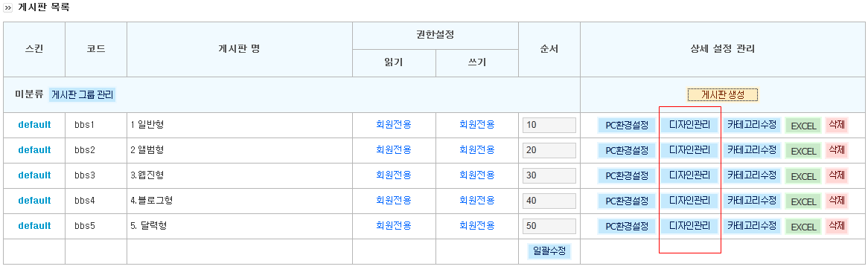Click the order input field showing 10
Screen dimensions: 868x275
coord(549,126)
